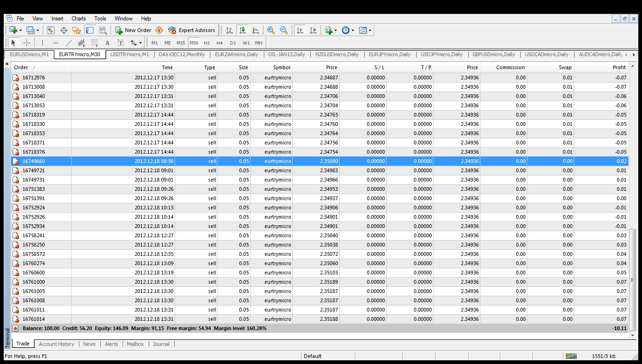642x364 pixels.
Task: Zoom in on the chart
Action: [271, 30]
